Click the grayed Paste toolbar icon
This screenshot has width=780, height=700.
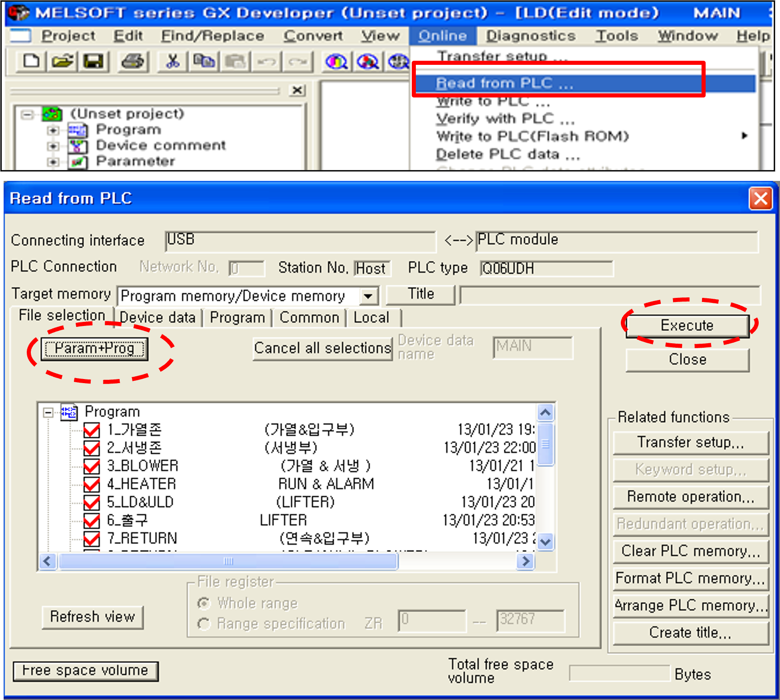(x=235, y=61)
